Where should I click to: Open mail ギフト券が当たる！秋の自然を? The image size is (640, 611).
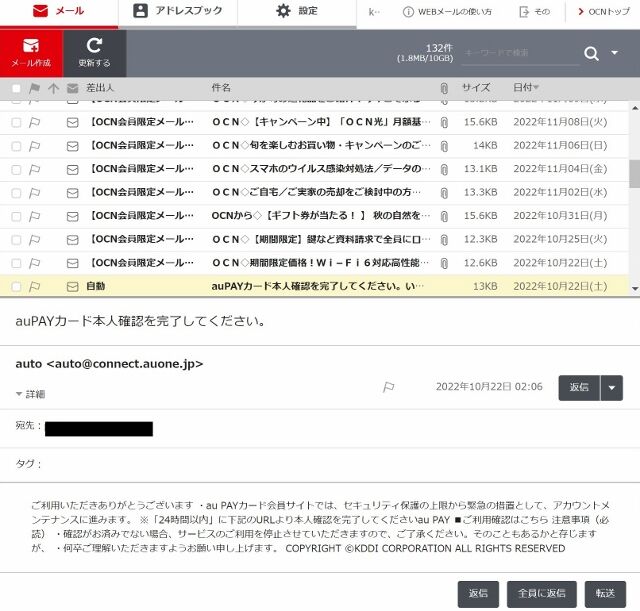pos(321,216)
